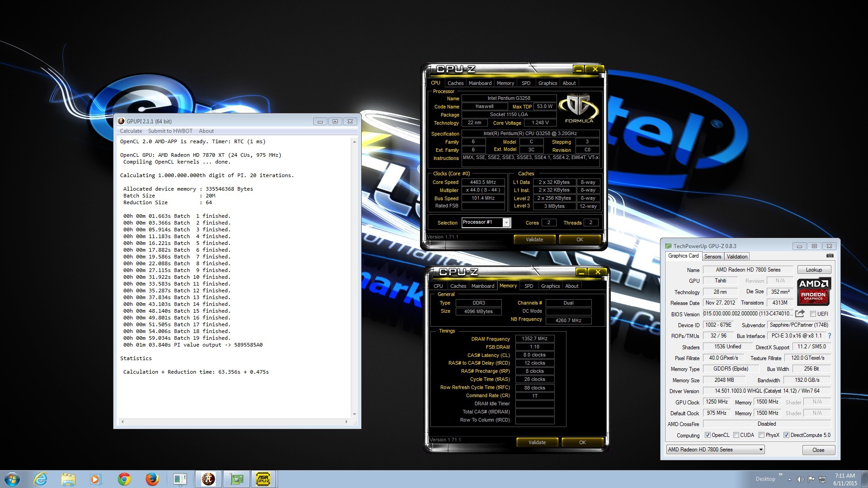Click the Bus Interface question mark icon

click(x=830, y=336)
